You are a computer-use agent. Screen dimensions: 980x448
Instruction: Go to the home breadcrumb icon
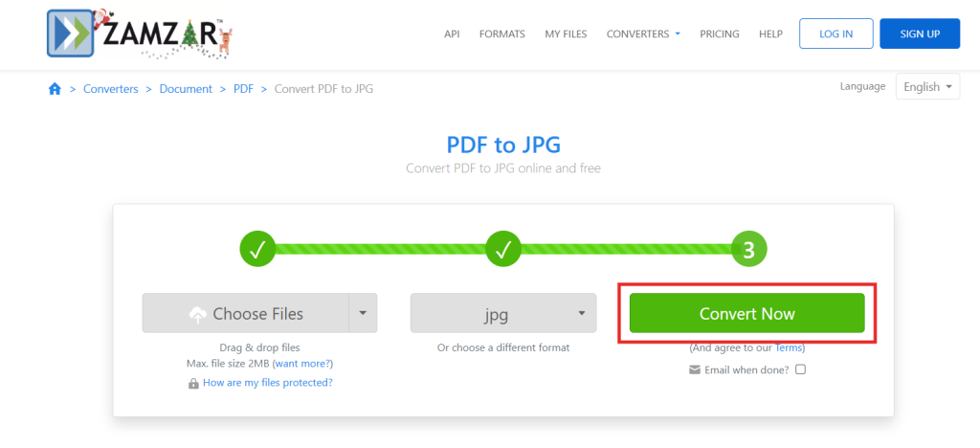tap(55, 89)
